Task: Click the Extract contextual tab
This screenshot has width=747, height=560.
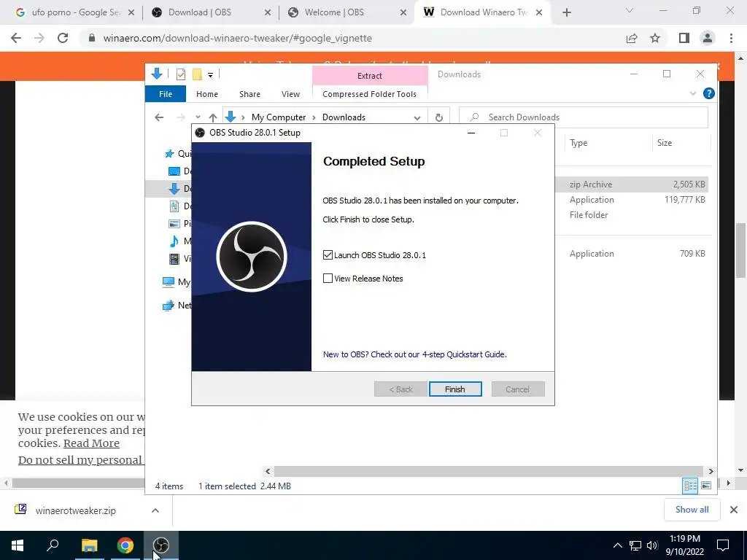Action: 370,76
